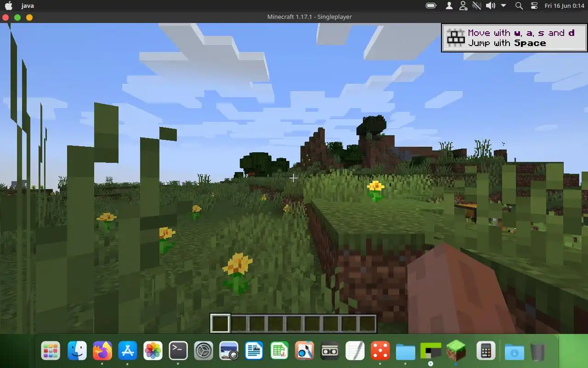Open the cassette tape app in dock
The height and width of the screenshot is (368, 588).
[x=330, y=351]
